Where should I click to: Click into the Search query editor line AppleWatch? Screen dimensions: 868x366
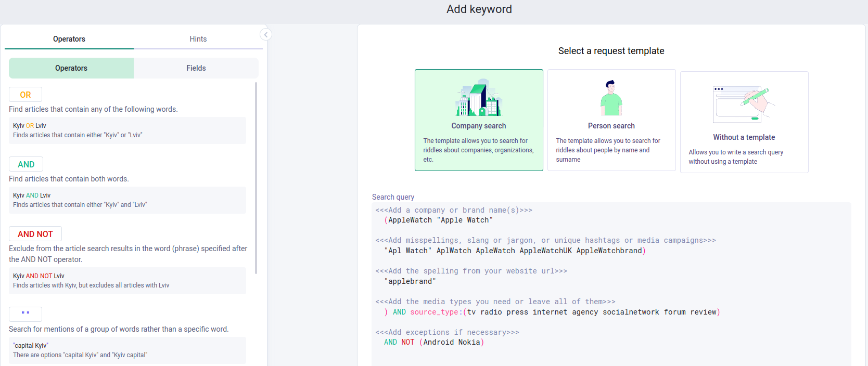click(438, 220)
